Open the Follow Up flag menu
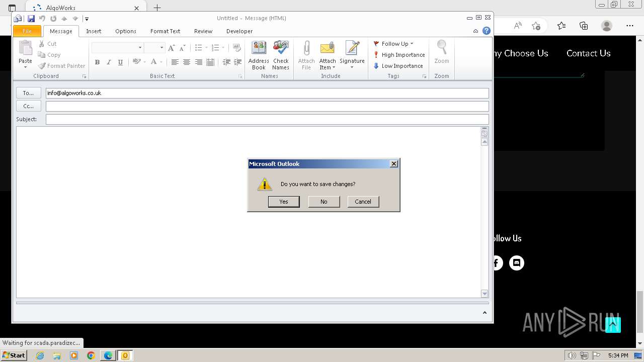Image resolution: width=644 pixels, height=362 pixels. [x=393, y=44]
